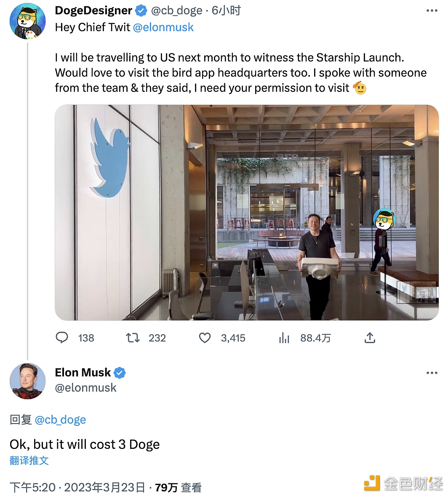Open the view analytics bar chart icon
The height and width of the screenshot is (496, 448).
pyautogui.click(x=284, y=338)
